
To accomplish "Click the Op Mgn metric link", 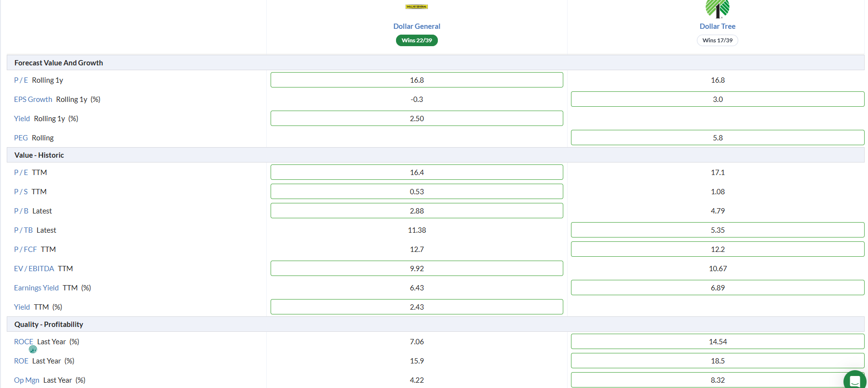I will 27,380.
